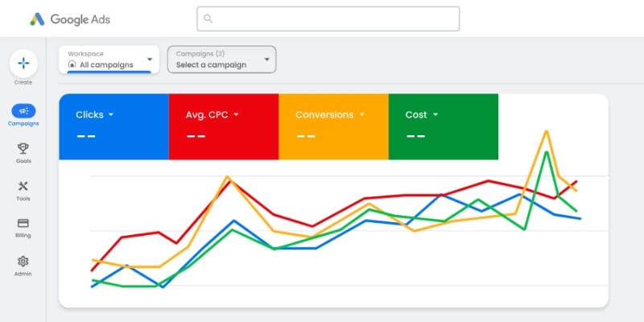Click the magnifier icon in search bar
Viewport: 644px width, 322px height.
pos(208,19)
